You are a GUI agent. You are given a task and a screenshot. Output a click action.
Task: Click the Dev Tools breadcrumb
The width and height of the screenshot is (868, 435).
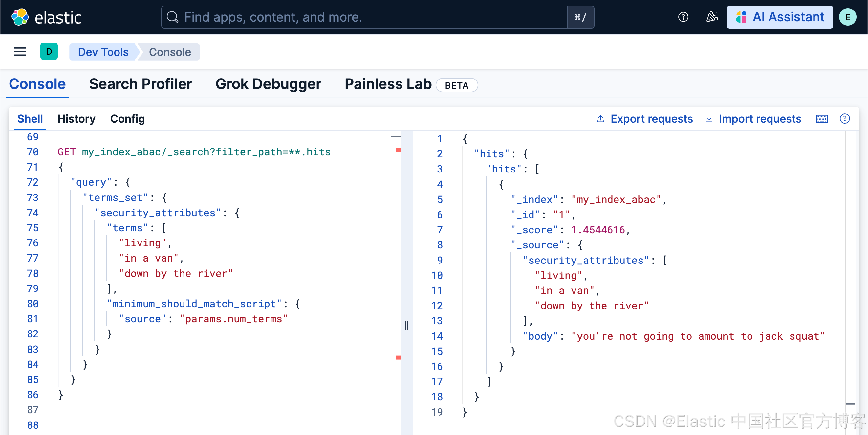click(103, 52)
